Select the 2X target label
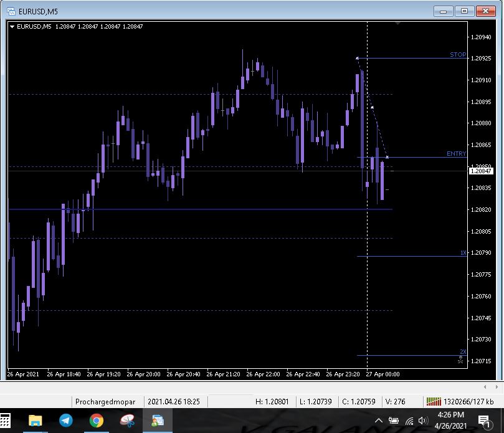The image size is (504, 433). [463, 351]
